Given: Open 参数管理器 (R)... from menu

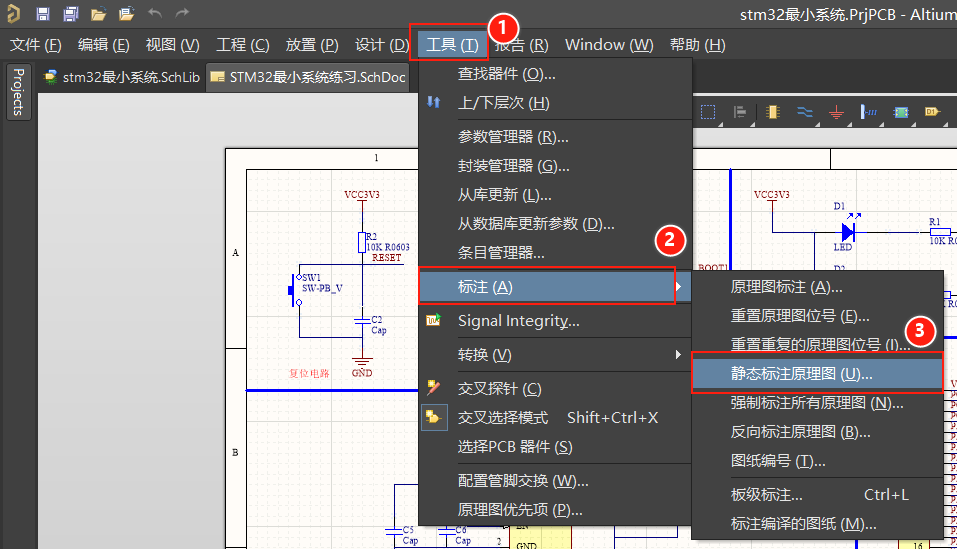Looking at the screenshot, I should coord(555,137).
